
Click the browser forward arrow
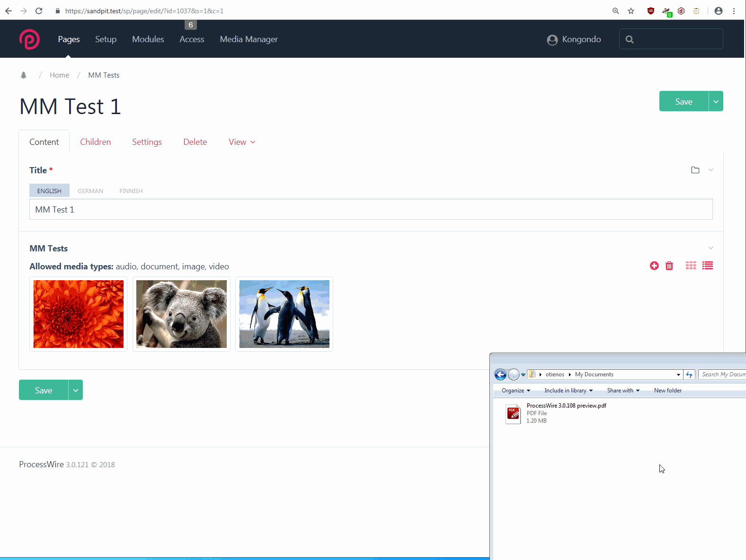click(24, 10)
